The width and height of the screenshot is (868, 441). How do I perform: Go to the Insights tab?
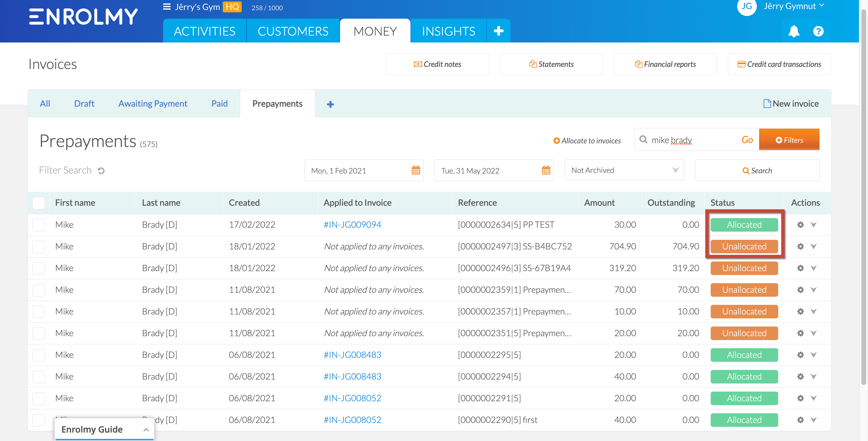(x=448, y=31)
